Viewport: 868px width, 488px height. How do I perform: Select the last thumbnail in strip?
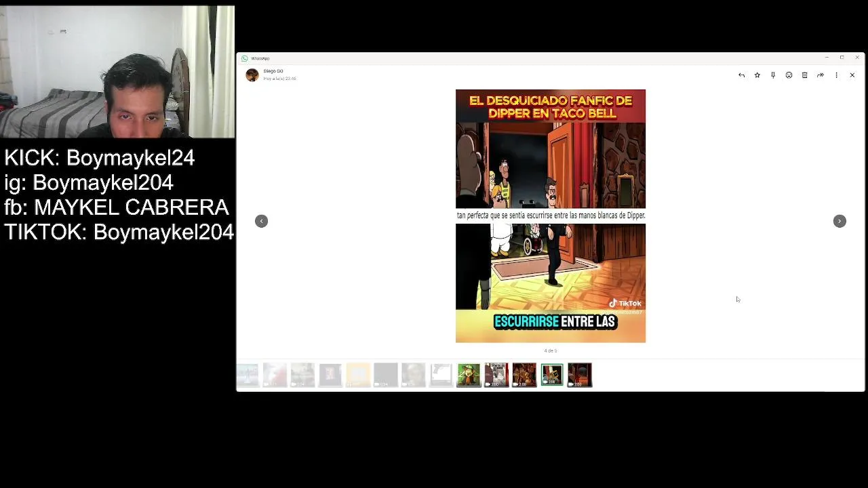tap(580, 375)
